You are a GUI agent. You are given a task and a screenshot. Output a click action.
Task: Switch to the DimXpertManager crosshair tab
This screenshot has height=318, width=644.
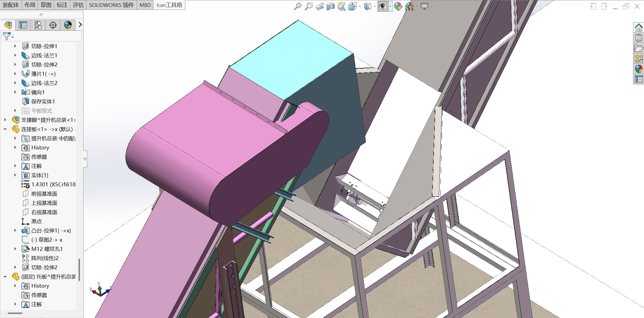click(53, 25)
